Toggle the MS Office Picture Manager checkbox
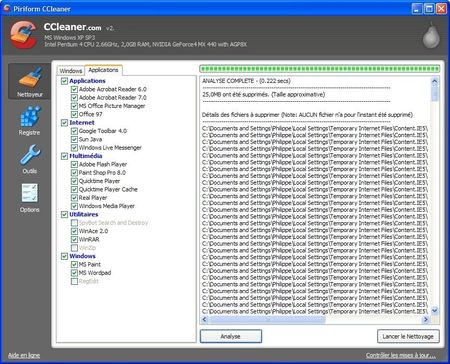 tap(74, 106)
